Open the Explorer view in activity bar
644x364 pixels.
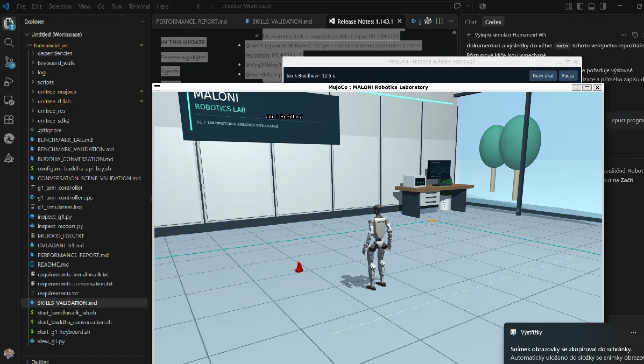point(9,24)
